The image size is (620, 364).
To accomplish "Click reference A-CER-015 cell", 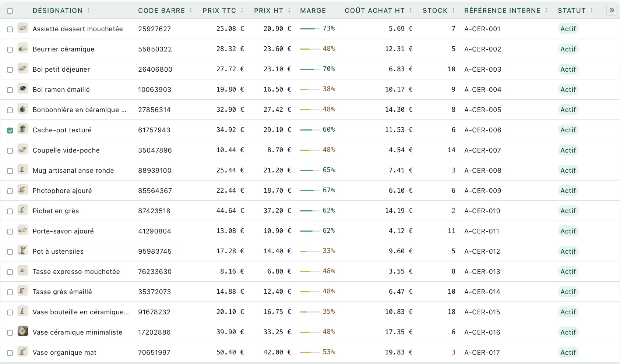I will pyautogui.click(x=482, y=312).
